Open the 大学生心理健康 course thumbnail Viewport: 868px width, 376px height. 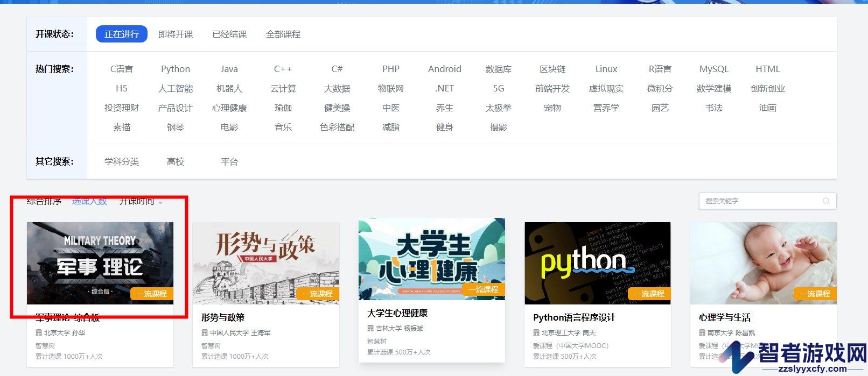point(432,259)
